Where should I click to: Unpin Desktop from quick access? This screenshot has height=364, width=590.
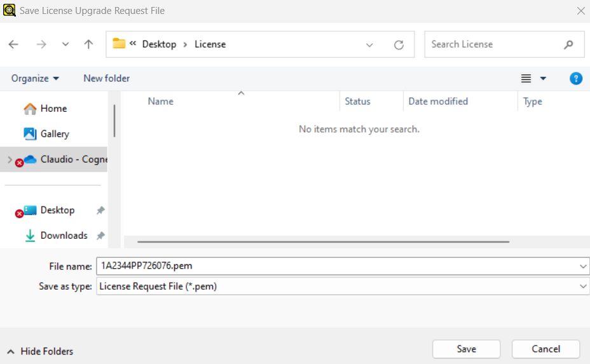(100, 210)
